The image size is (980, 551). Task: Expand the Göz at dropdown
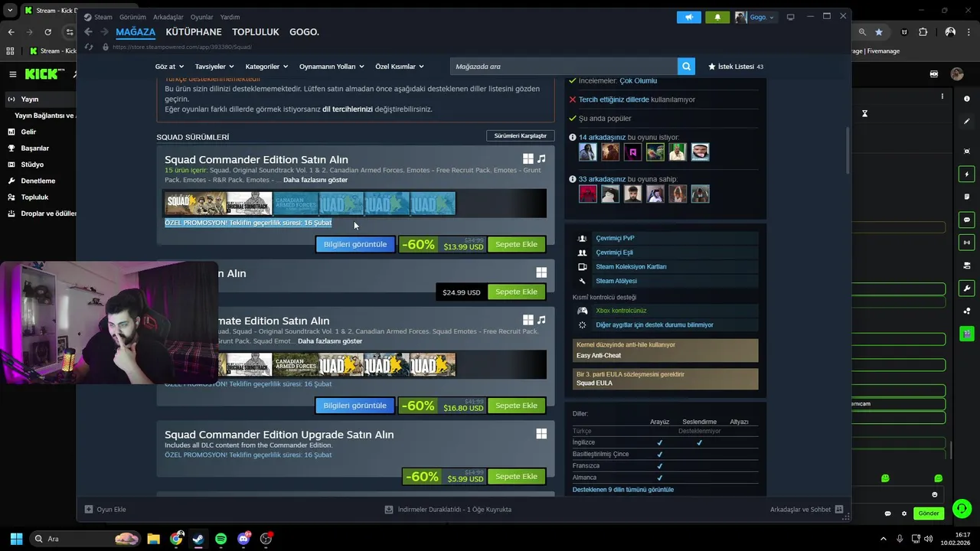[168, 67]
